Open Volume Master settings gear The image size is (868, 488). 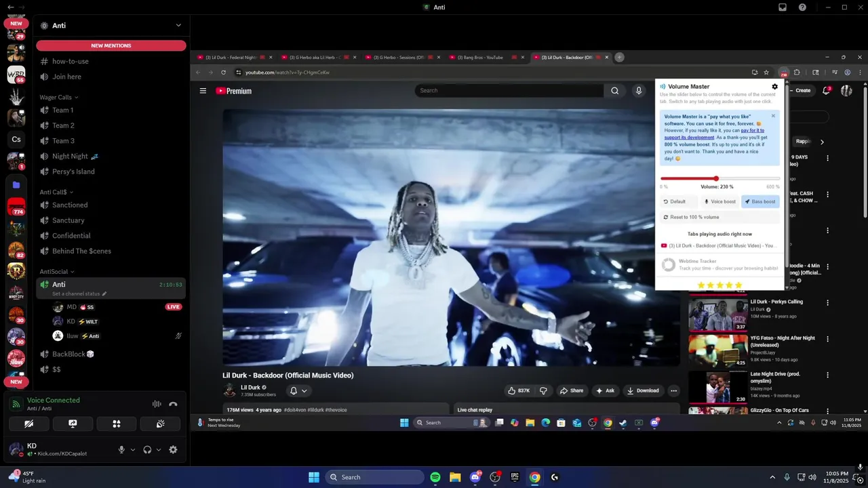pos(775,87)
